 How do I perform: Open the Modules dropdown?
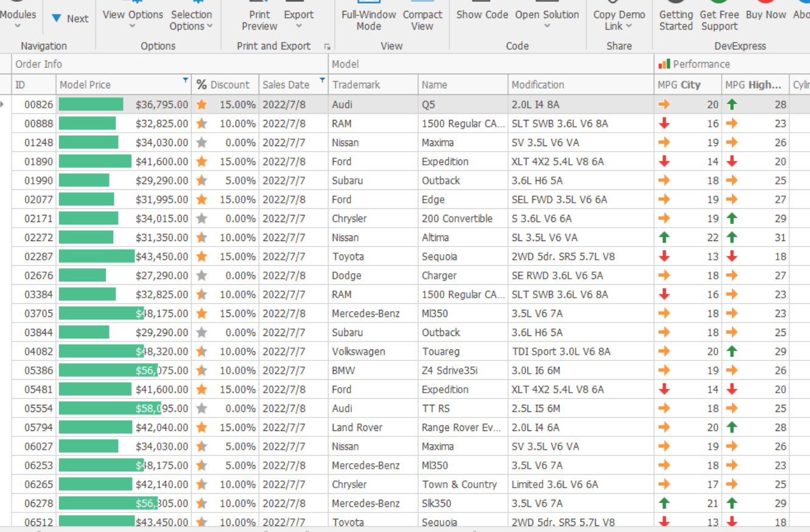(x=18, y=18)
